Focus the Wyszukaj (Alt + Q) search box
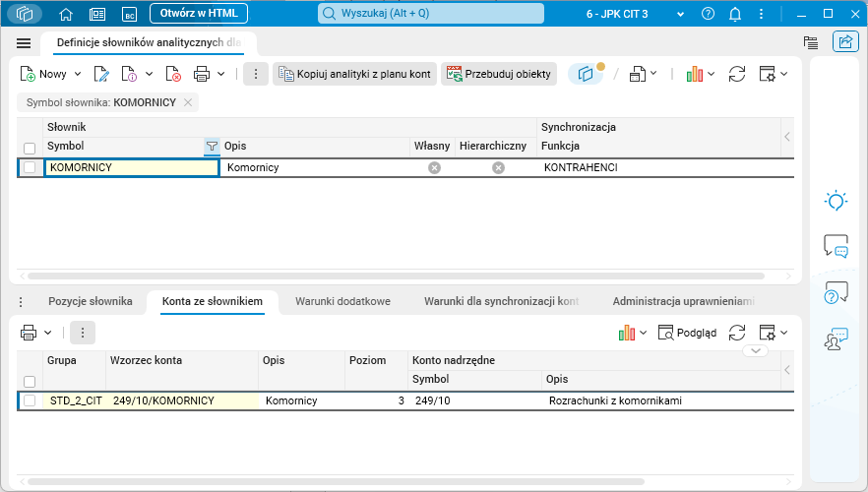Screen dimensions: 868x492 click(431, 13)
